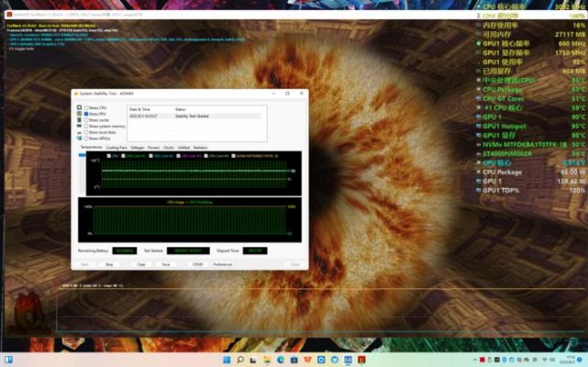Viewport: 588px width, 367px height.
Task: Toggle the NVMe drive graph legend checkbox
Action: (x=233, y=156)
